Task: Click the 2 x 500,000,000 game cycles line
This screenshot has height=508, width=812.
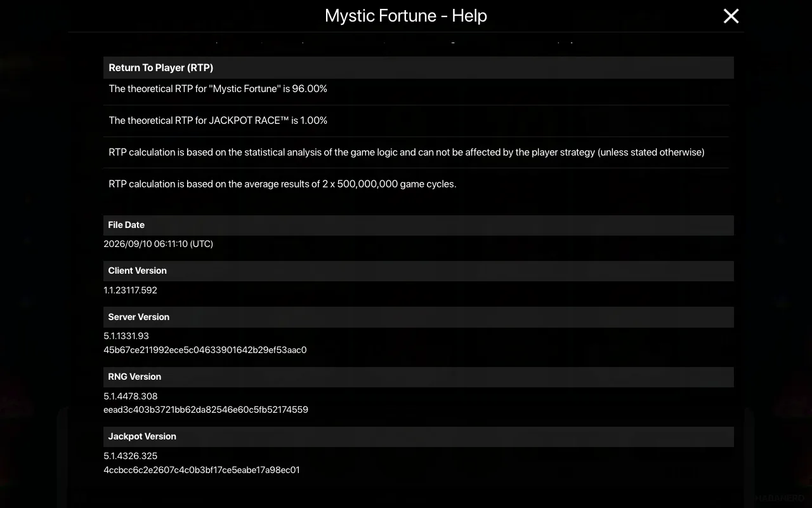Action: [282, 184]
